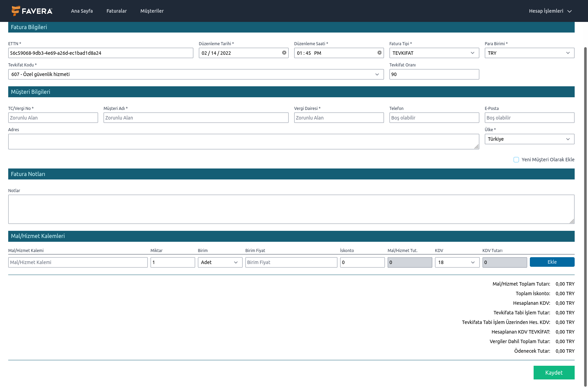This screenshot has width=588, height=388.
Task: Clear the Düzenleme Tarihi date field
Action: click(284, 53)
